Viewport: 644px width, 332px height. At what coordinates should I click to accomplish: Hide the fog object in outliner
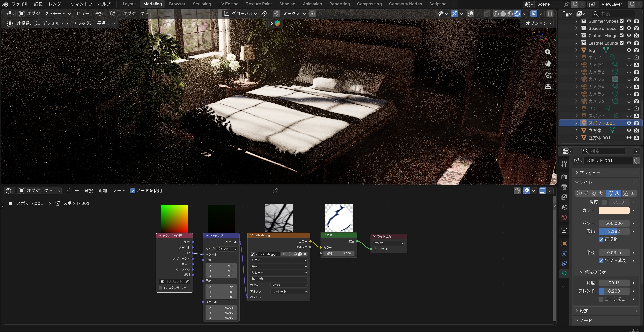tap(629, 50)
